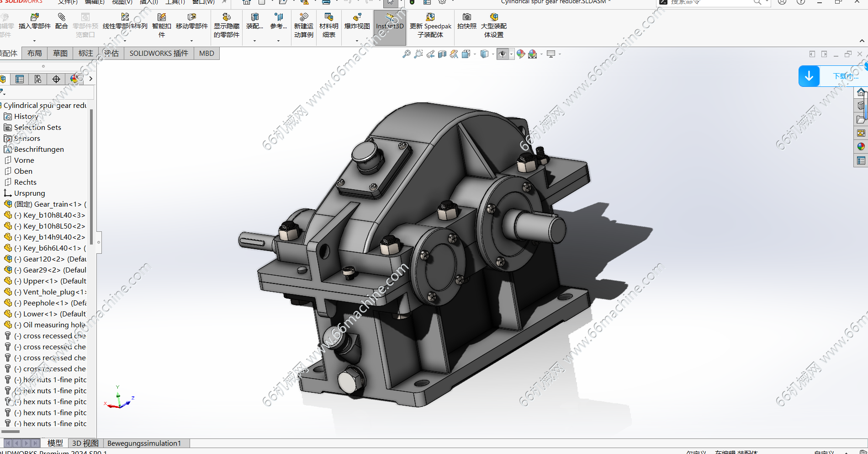Click the Exploded View (爆炸视图) tool
The image size is (868, 454).
coord(357,21)
